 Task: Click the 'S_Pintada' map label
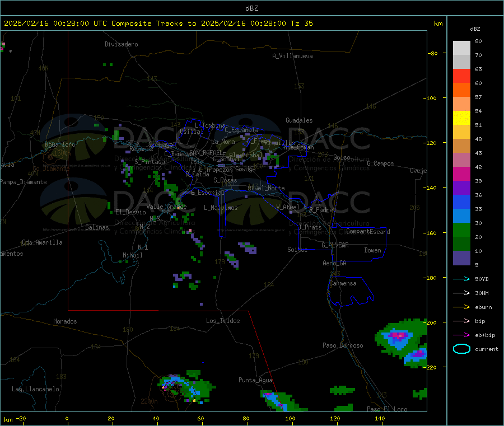(150, 162)
